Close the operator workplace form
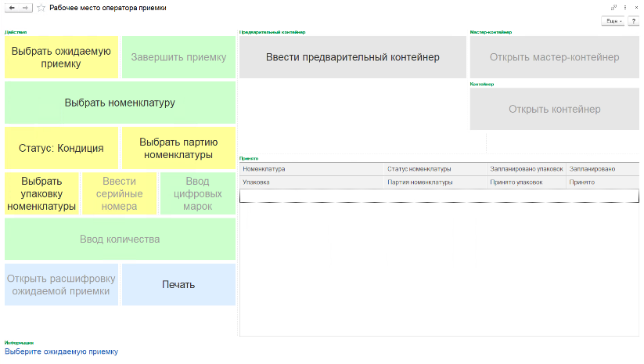The width and height of the screenshot is (644, 364). (636, 7)
